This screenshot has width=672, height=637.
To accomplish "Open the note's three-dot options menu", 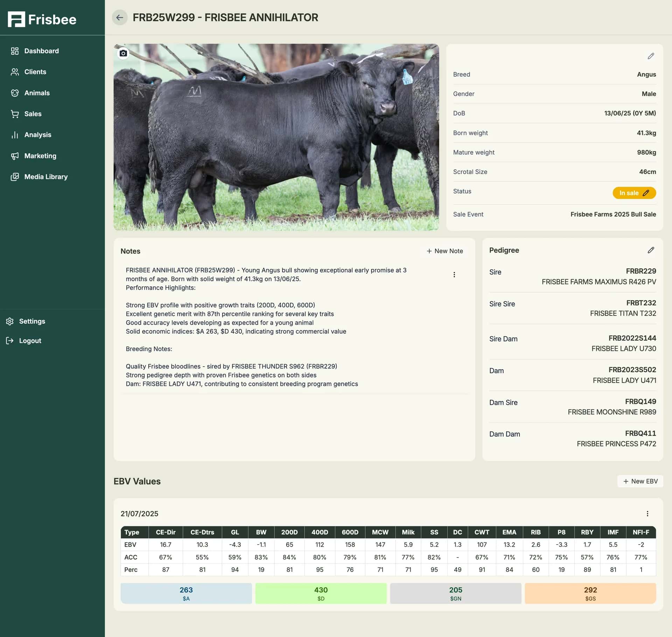I will click(454, 275).
